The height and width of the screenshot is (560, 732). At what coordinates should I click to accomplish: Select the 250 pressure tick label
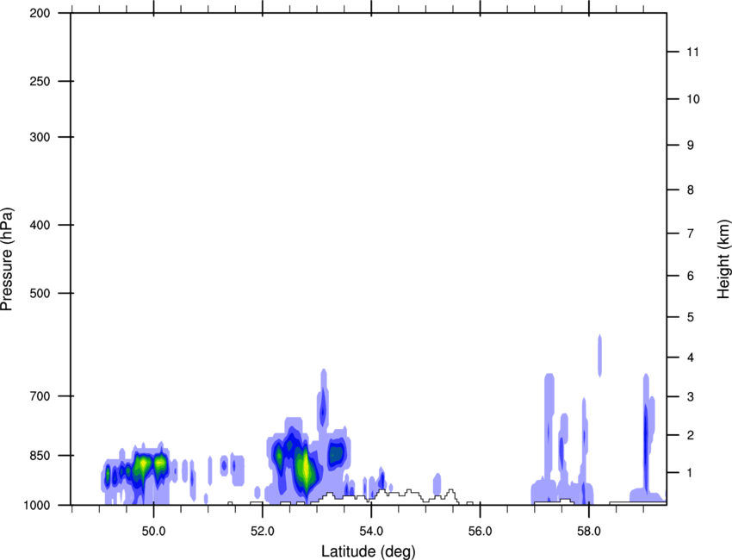40,81
